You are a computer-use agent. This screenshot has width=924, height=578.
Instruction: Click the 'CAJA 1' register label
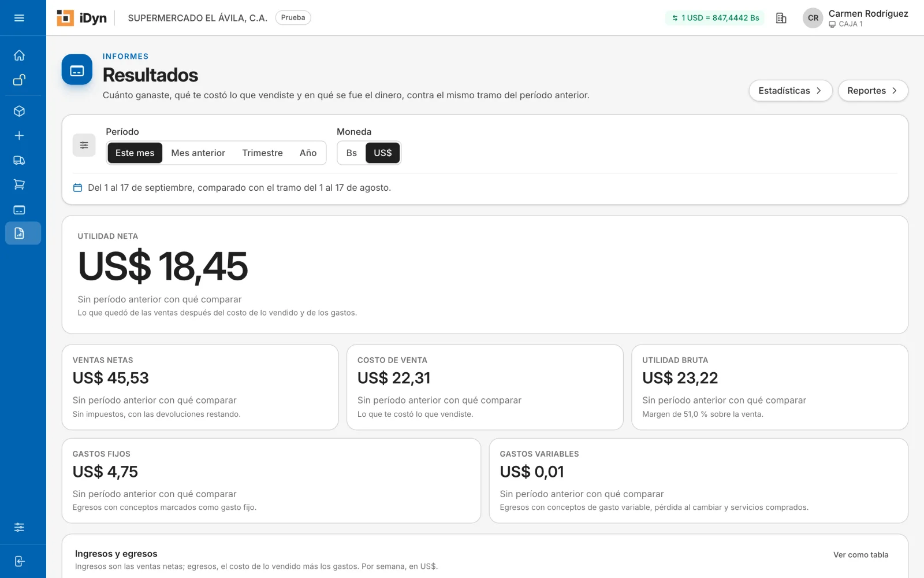850,24
